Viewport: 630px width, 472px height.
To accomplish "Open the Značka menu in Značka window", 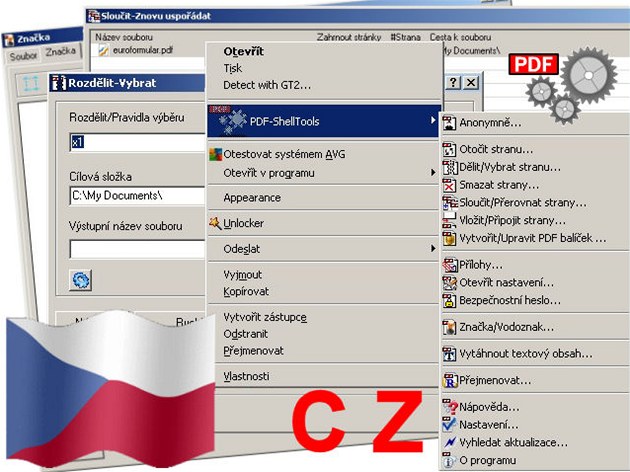I will (x=60, y=51).
